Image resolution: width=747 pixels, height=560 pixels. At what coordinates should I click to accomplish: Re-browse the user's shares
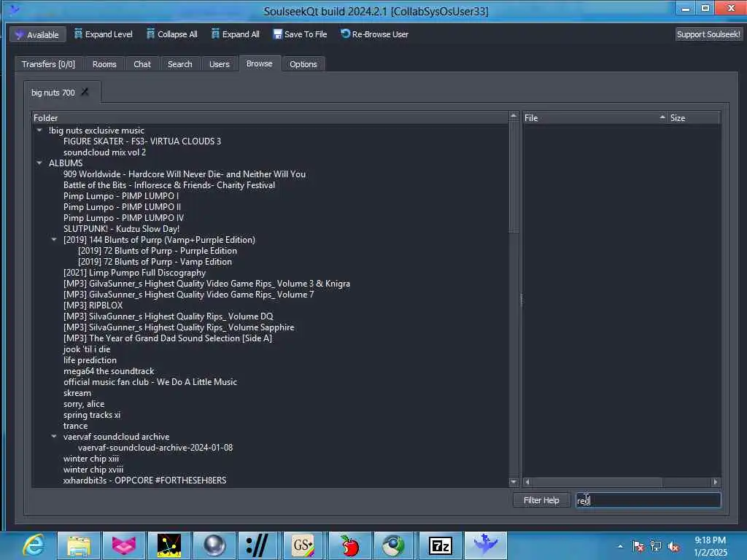pyautogui.click(x=374, y=34)
